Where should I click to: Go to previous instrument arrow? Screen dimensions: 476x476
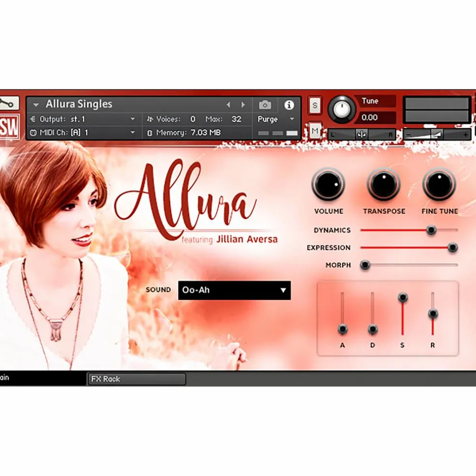coord(228,105)
